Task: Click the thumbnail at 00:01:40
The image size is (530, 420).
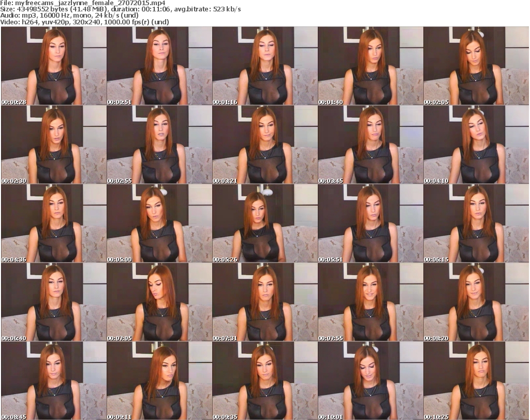Action: click(x=371, y=66)
